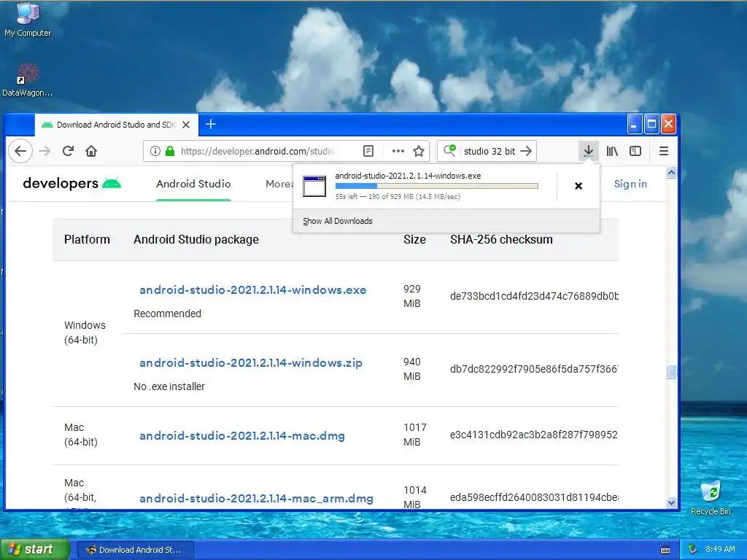Run search for studio 32 bit arrow
Image resolution: width=747 pixels, height=560 pixels.
point(526,152)
